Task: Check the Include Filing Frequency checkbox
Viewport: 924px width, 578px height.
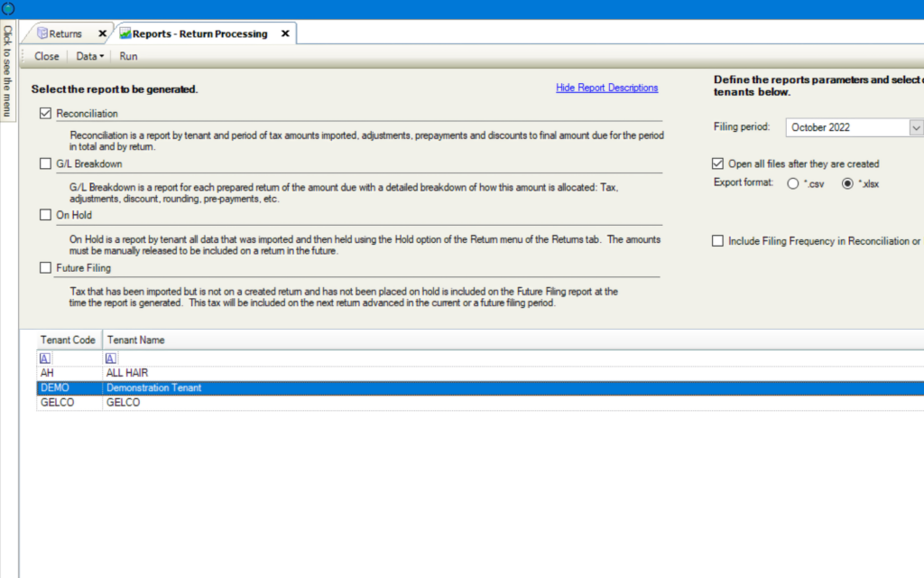Action: [x=717, y=241]
